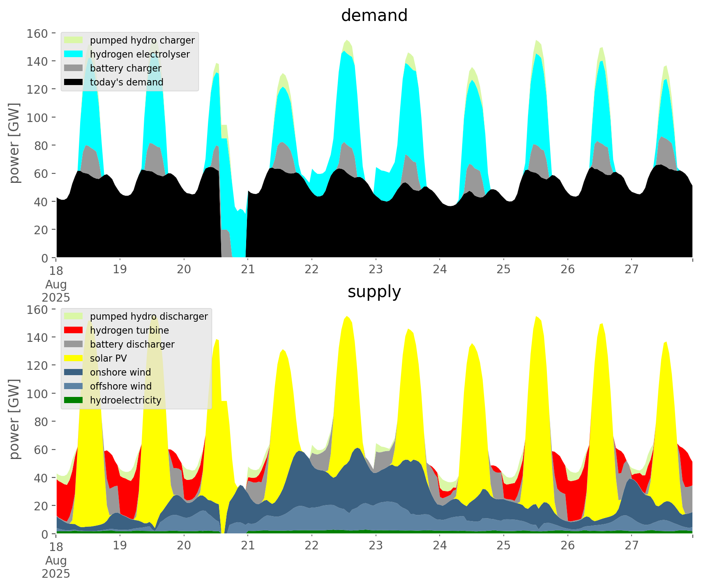Click the yellow solar PV legend swatch
The height and width of the screenshot is (588, 701).
74,358
